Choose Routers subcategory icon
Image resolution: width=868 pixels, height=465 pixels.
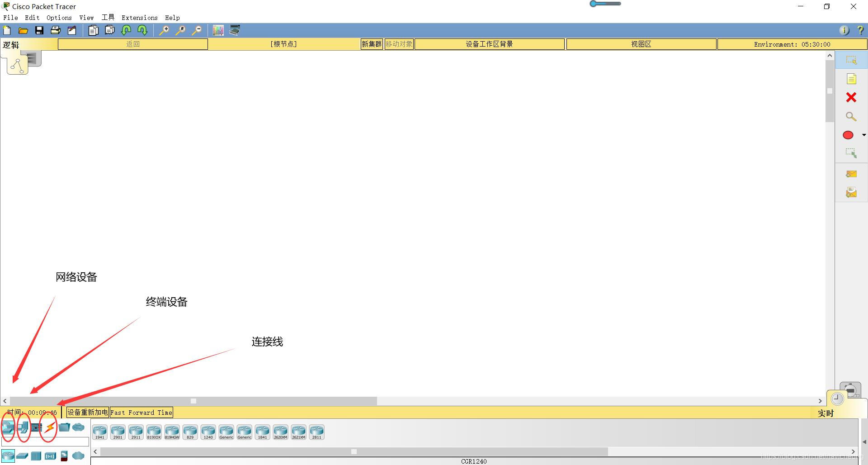(x=8, y=456)
